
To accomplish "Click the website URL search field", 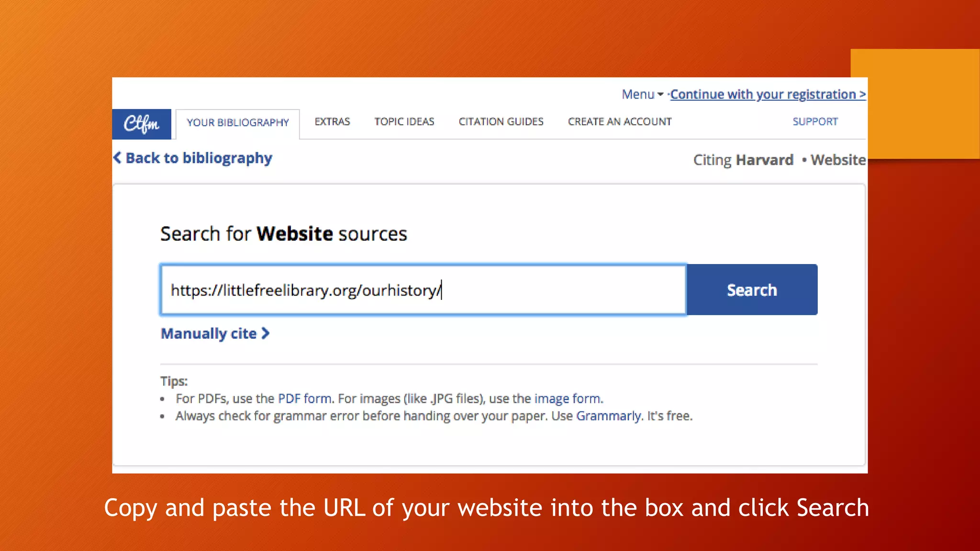I will [423, 290].
